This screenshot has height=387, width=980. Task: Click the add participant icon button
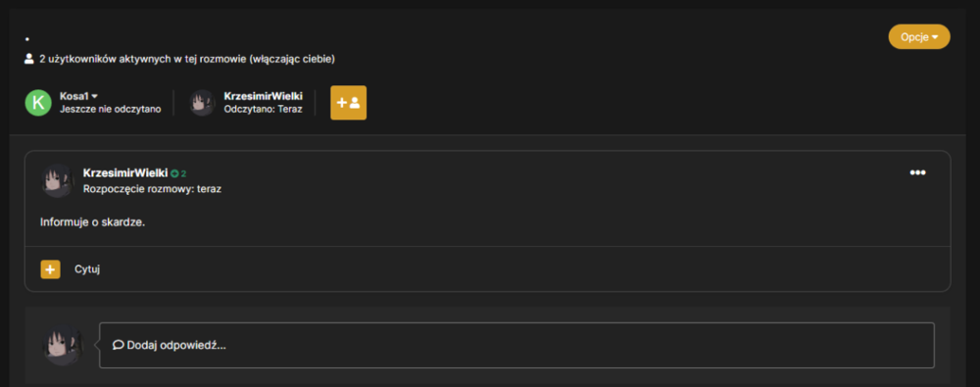click(348, 103)
